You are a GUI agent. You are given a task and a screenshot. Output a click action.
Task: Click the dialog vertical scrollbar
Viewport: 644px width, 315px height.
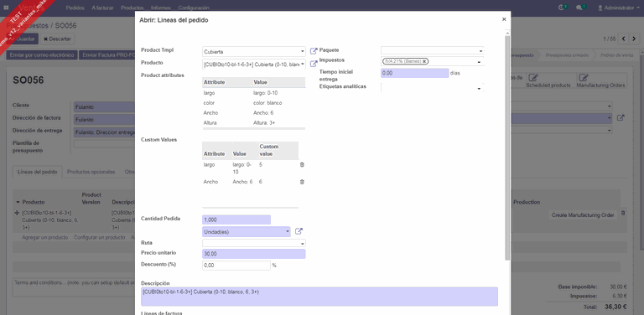coord(507,147)
